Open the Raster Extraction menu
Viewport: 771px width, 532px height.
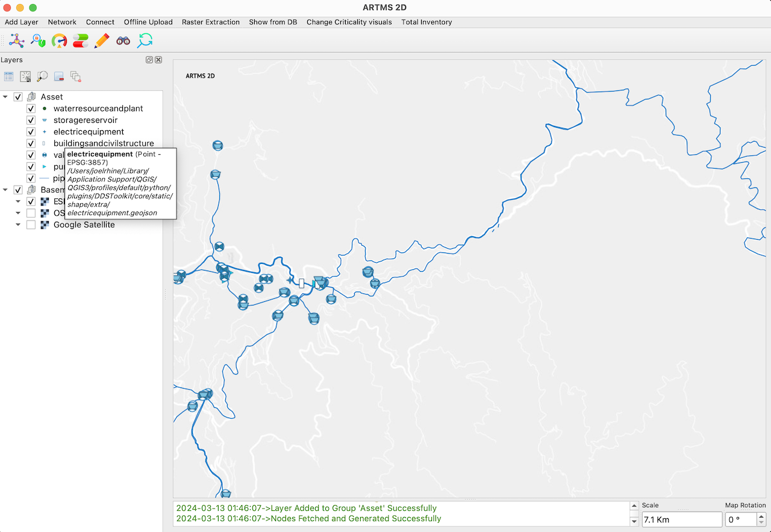[211, 22]
